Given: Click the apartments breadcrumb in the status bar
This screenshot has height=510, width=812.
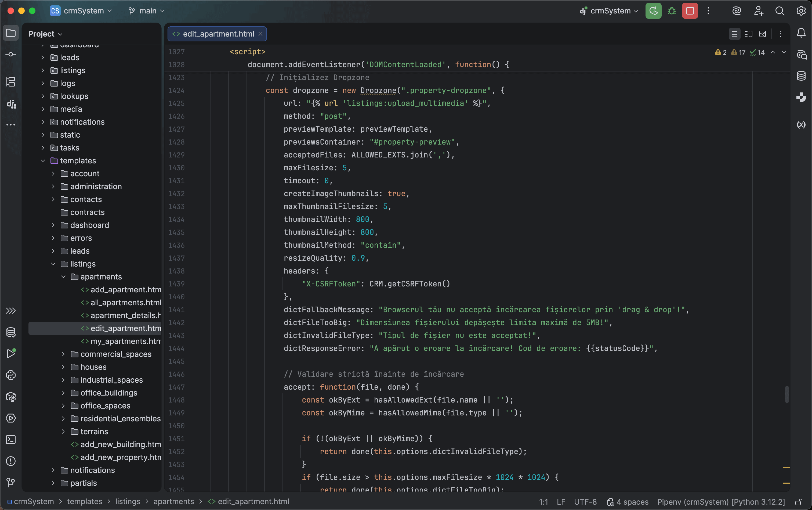Looking at the screenshot, I should tap(174, 502).
